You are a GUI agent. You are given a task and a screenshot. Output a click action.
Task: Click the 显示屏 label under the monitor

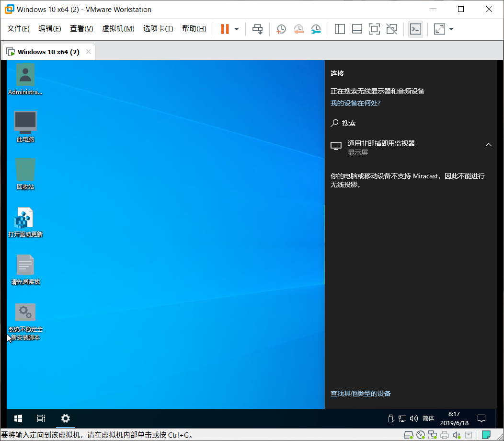[x=358, y=152]
